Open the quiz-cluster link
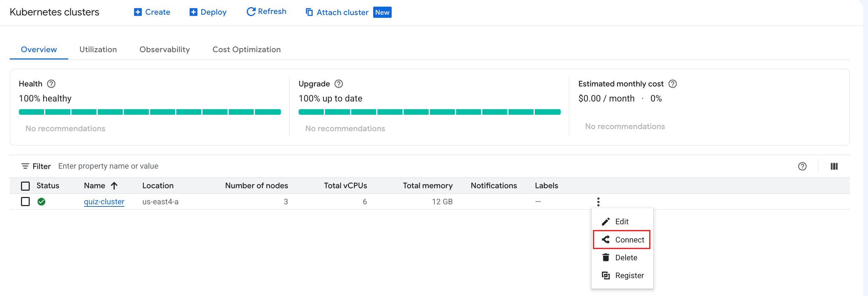 [x=104, y=202]
